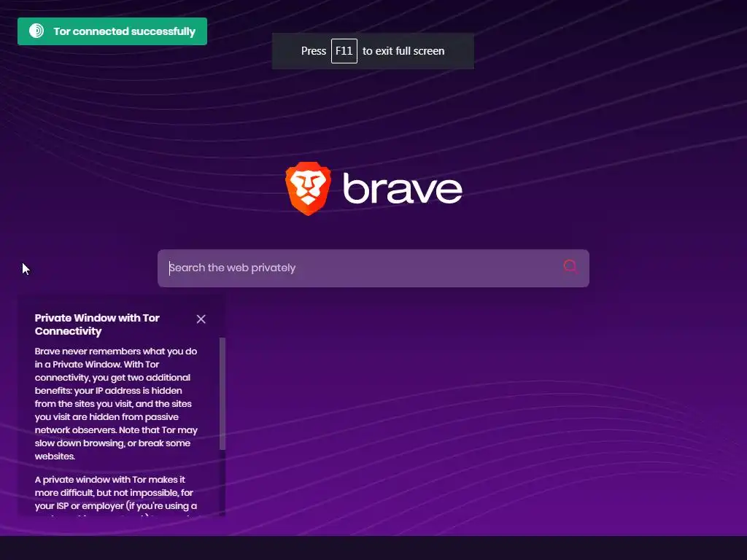Click the Tor onion icon in badge

[x=36, y=31]
